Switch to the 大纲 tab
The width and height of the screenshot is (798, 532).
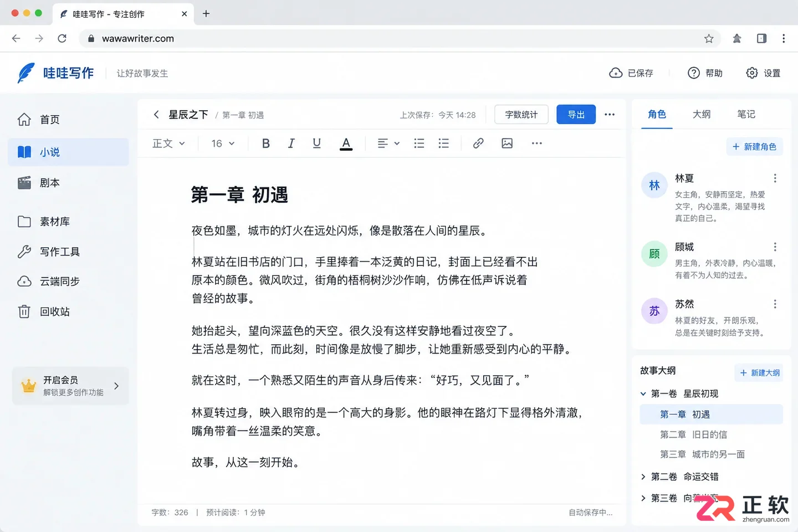pyautogui.click(x=702, y=114)
